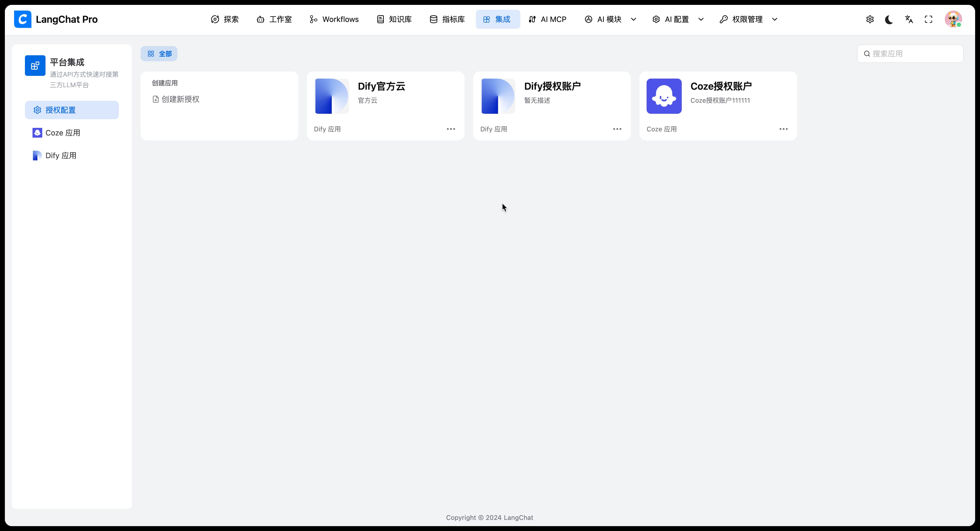Open the user avatar menu
Screen dimensions: 980x531
tap(953, 20)
